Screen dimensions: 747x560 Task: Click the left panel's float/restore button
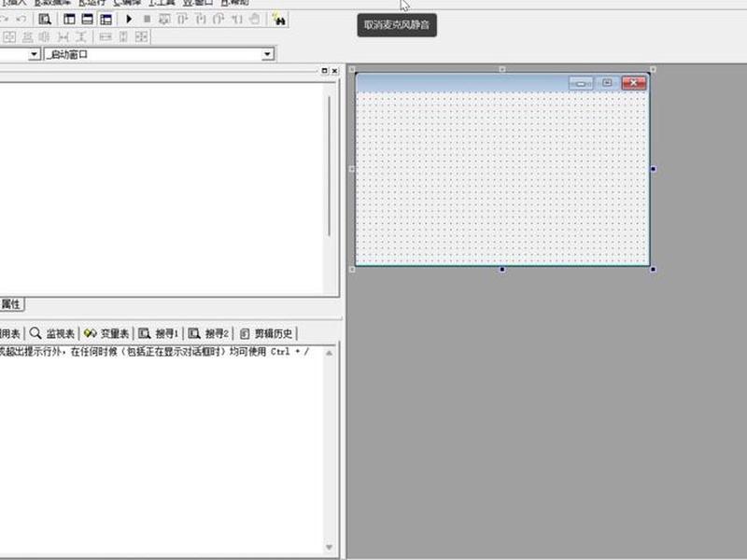pos(324,71)
